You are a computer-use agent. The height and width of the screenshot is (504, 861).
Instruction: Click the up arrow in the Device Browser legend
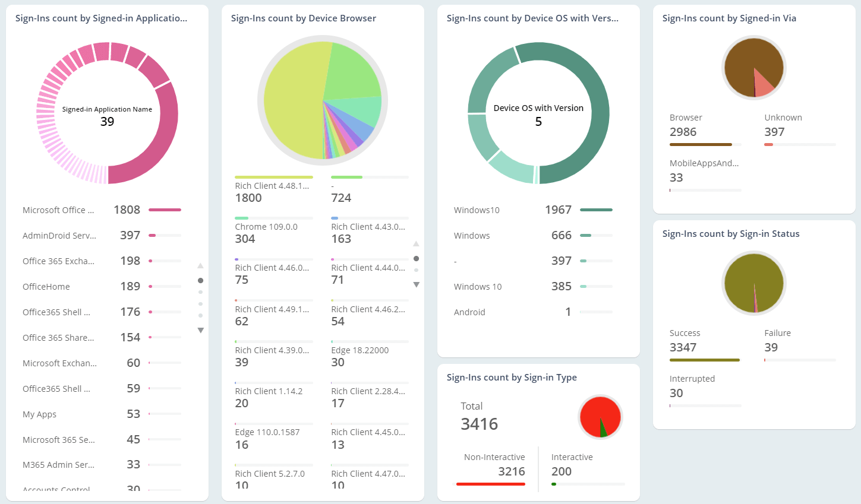[x=416, y=243]
